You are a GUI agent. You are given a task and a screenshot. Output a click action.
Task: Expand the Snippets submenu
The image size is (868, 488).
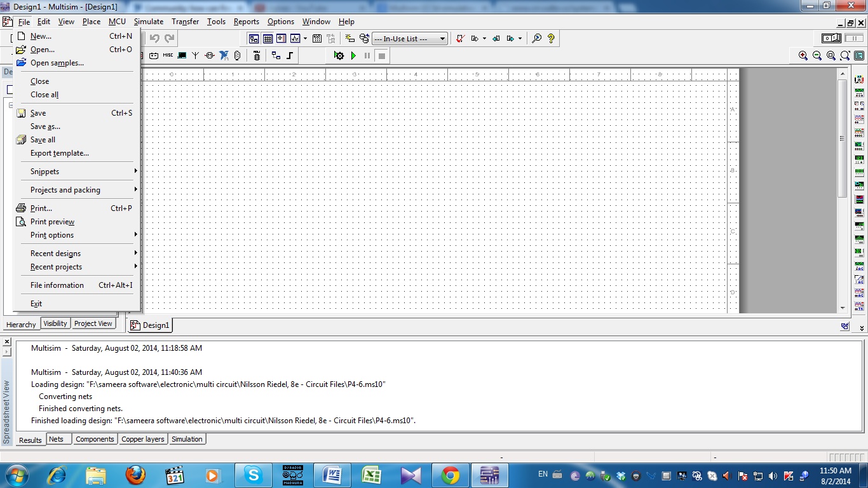tap(76, 172)
